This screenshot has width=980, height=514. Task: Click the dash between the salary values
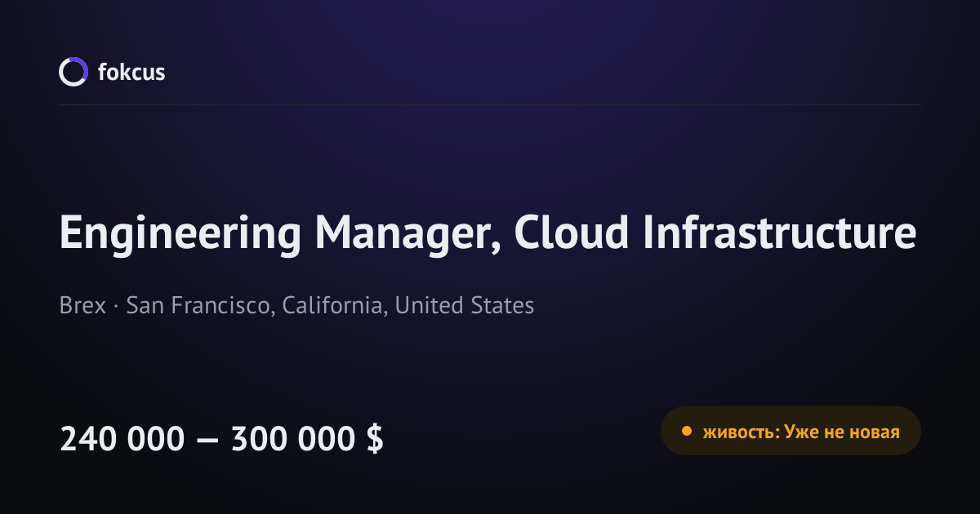coord(208,441)
